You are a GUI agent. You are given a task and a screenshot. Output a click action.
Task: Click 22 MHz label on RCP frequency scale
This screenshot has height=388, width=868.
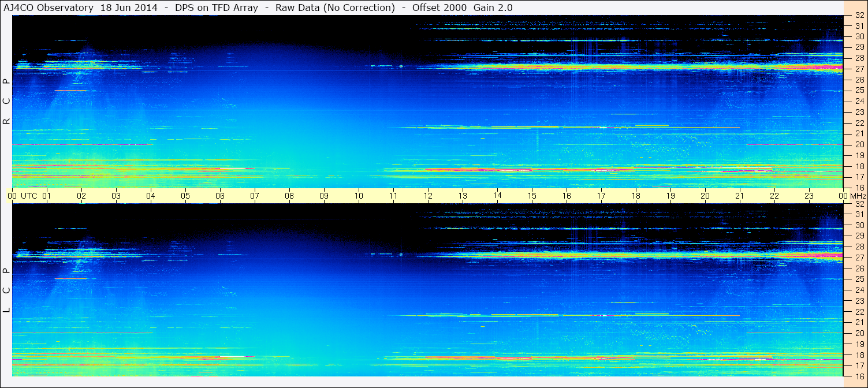(859, 123)
